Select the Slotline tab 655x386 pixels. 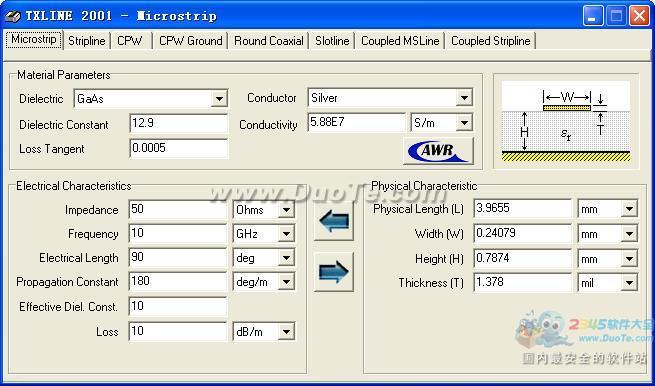coord(332,41)
